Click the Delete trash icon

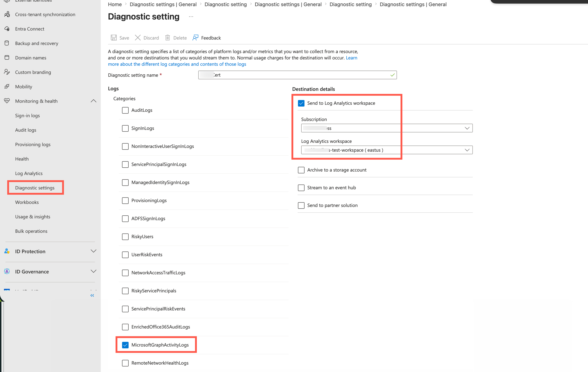(x=167, y=38)
